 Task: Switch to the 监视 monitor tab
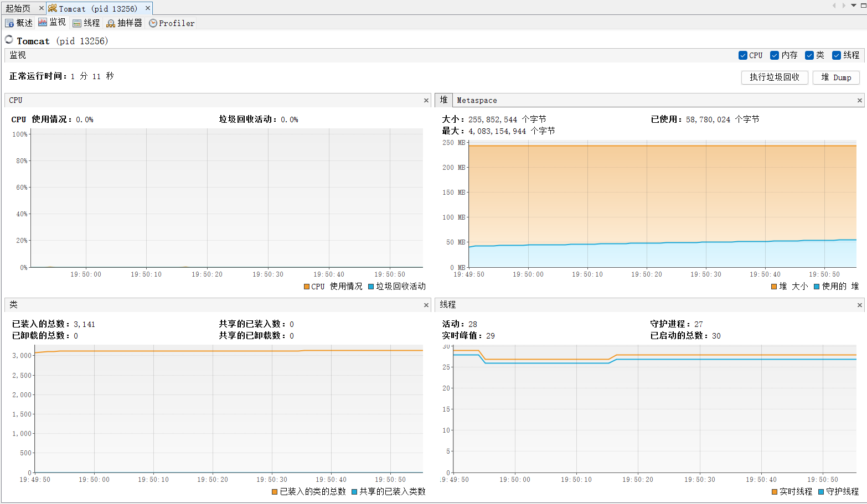point(52,22)
